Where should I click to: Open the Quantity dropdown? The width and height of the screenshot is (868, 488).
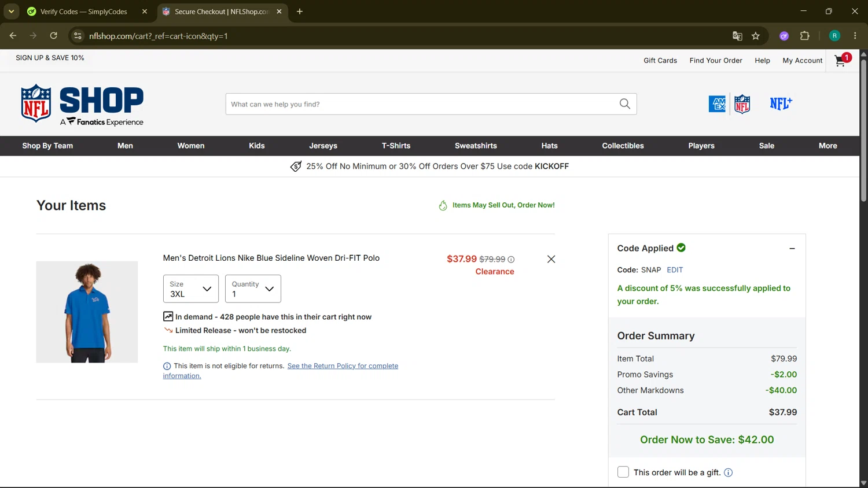pyautogui.click(x=253, y=289)
